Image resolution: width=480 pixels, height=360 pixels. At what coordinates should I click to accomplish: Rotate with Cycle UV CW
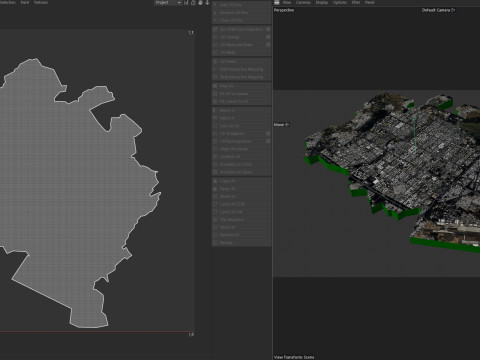[241, 212]
